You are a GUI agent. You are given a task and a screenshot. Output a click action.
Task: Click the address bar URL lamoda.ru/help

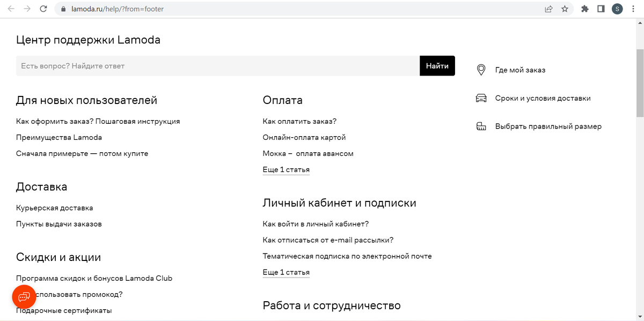tap(117, 9)
